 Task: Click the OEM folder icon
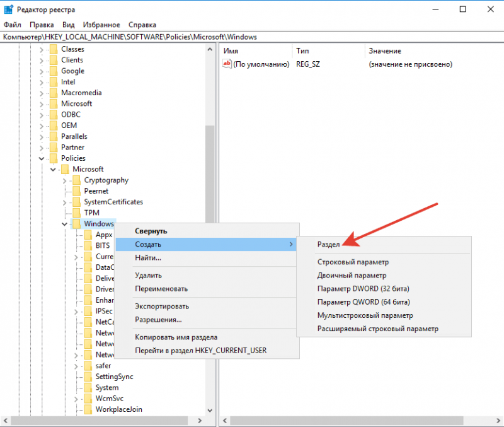coord(54,126)
